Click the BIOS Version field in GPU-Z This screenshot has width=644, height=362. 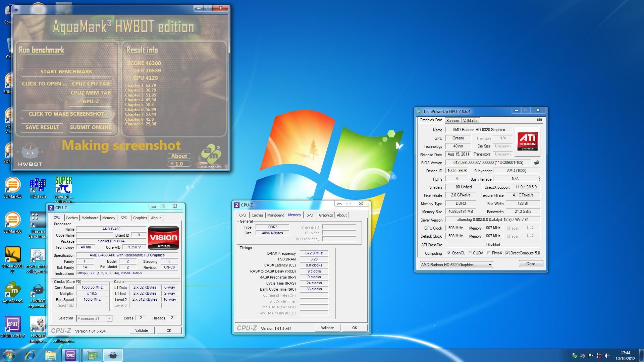(488, 163)
